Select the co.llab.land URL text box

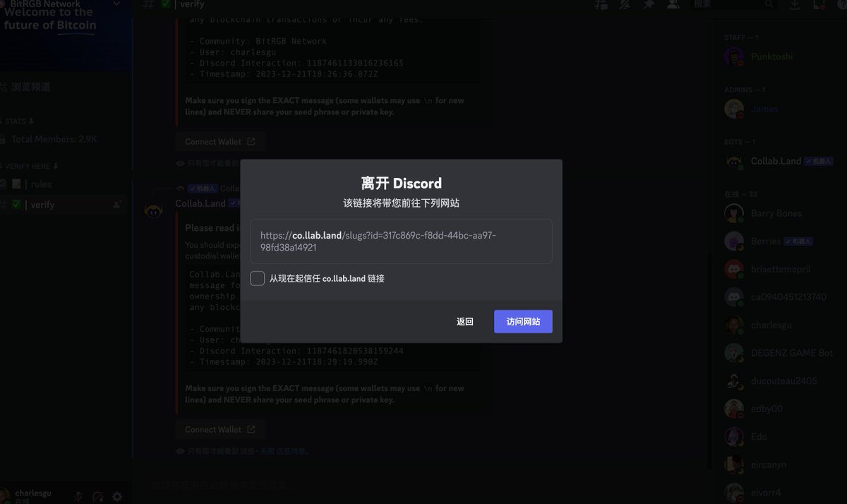tap(401, 241)
